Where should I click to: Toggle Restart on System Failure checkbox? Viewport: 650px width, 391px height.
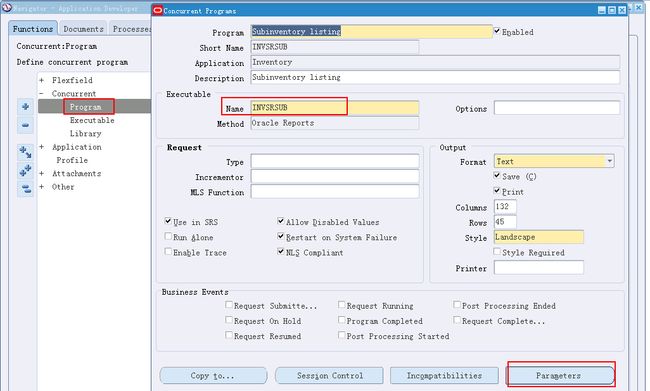[281, 236]
